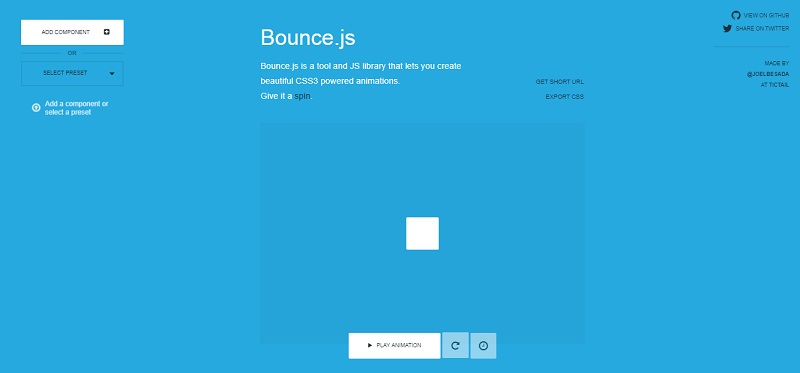This screenshot has height=373, width=800.
Task: Click the 'spin' link in description
Action: [302, 96]
